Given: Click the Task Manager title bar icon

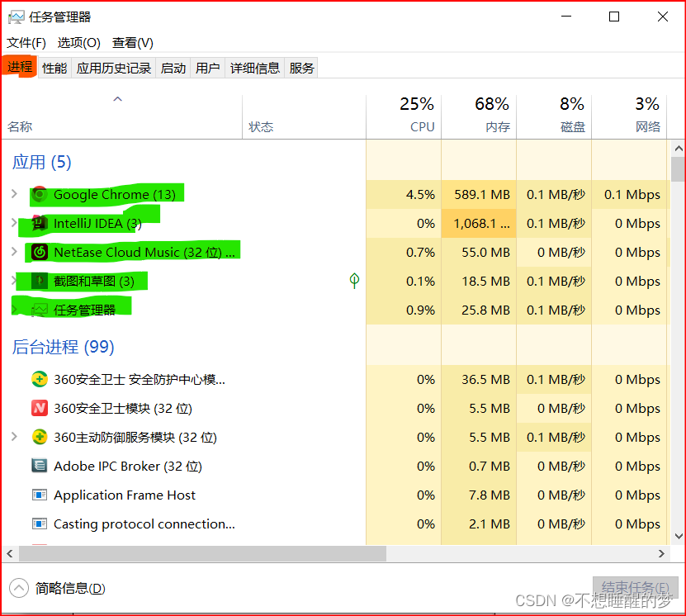Looking at the screenshot, I should point(17,17).
